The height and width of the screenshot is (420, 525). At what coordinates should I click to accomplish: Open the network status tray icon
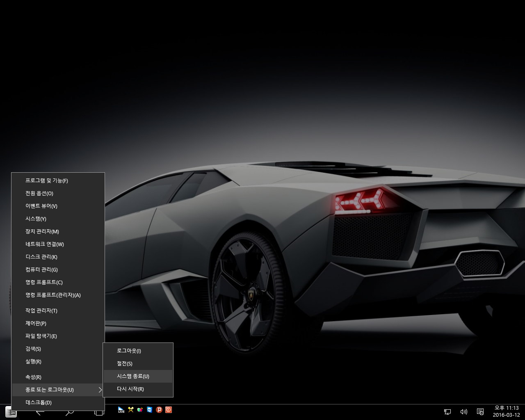click(447, 412)
